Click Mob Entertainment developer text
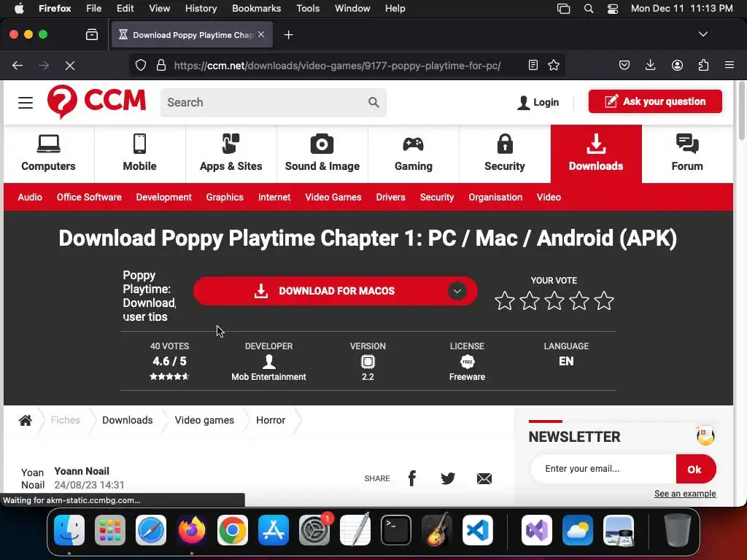747x560 pixels. click(268, 377)
